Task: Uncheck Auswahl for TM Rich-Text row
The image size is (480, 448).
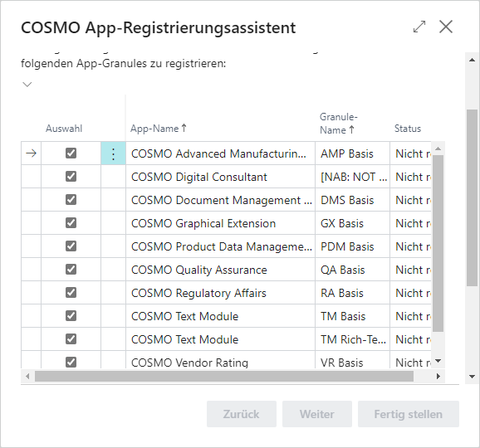Action: pyautogui.click(x=71, y=339)
